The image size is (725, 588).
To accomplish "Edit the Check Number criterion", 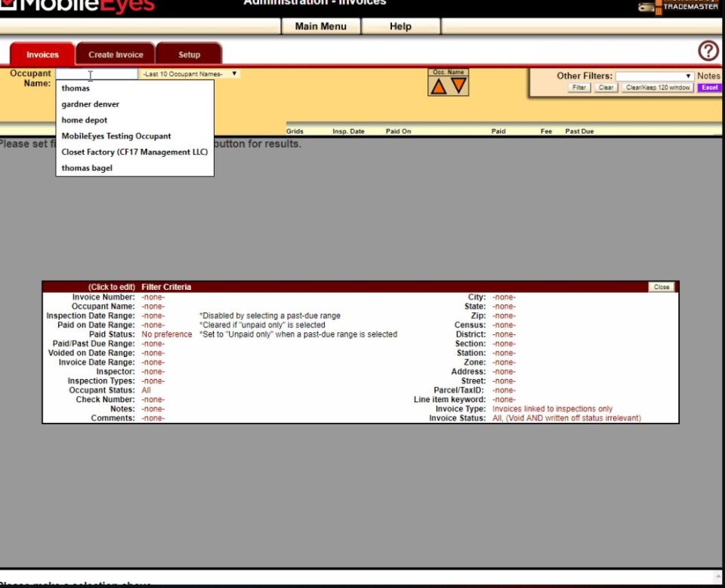I will point(153,399).
